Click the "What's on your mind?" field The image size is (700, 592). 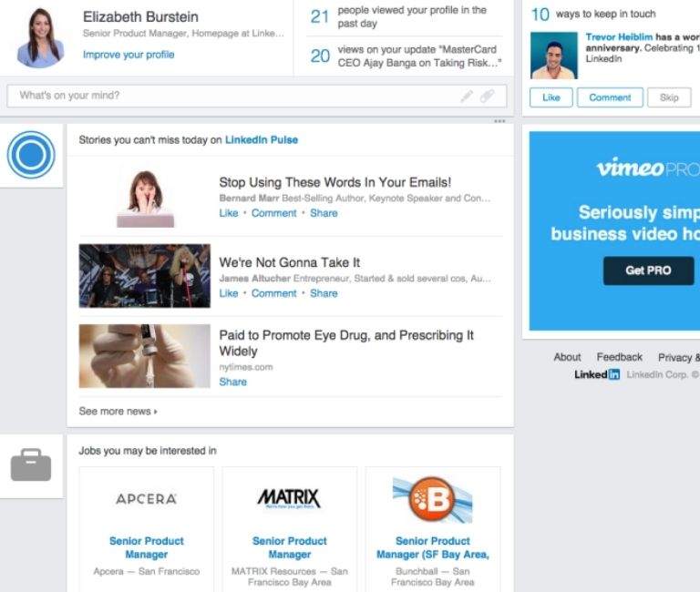[x=228, y=96]
